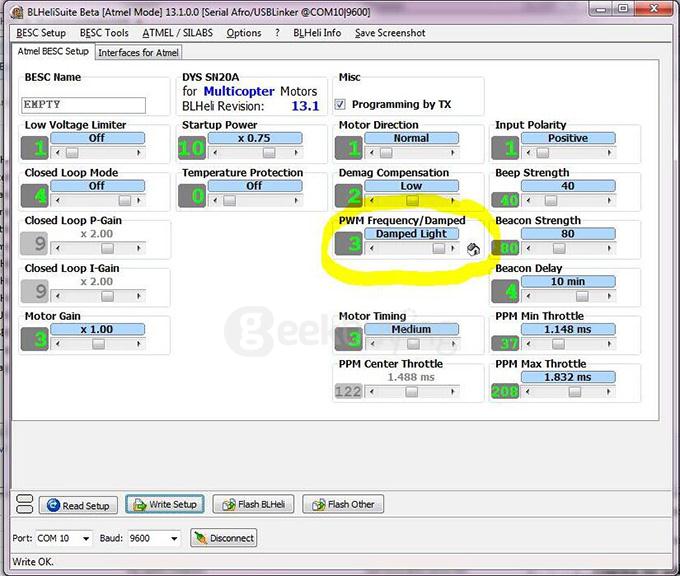This screenshot has width=680, height=576.
Task: Click the 'x 0.75' Startup Power value
Action: pos(255,138)
